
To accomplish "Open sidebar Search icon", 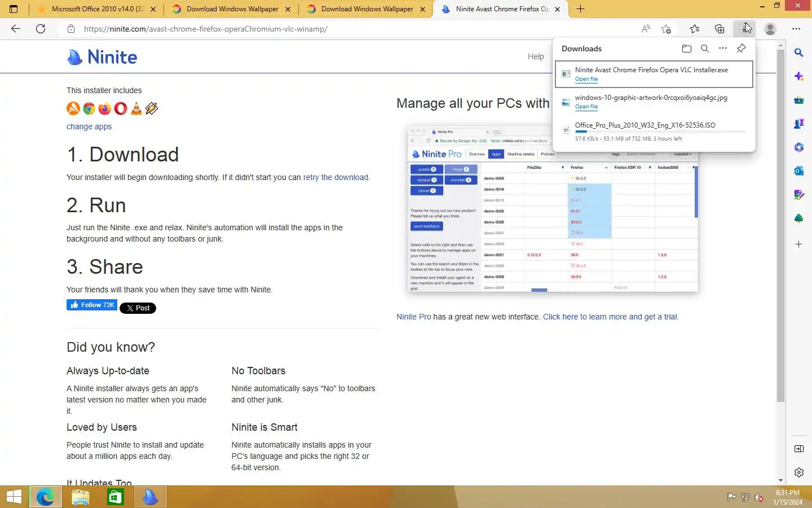I will point(799,52).
